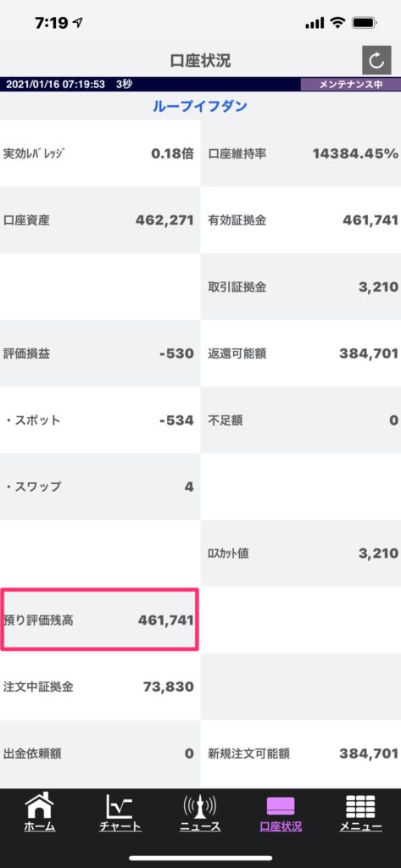This screenshot has width=401, height=868.
Task: Select the 評価損益 -530 row
Action: (x=100, y=353)
